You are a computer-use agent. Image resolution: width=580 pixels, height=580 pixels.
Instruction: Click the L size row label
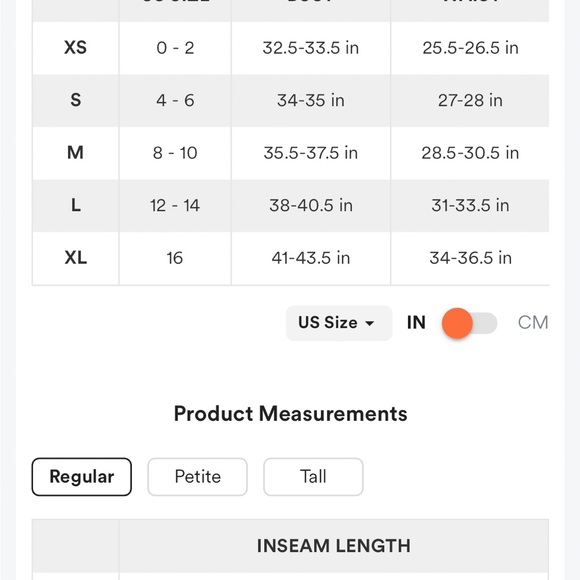pyautogui.click(x=75, y=205)
